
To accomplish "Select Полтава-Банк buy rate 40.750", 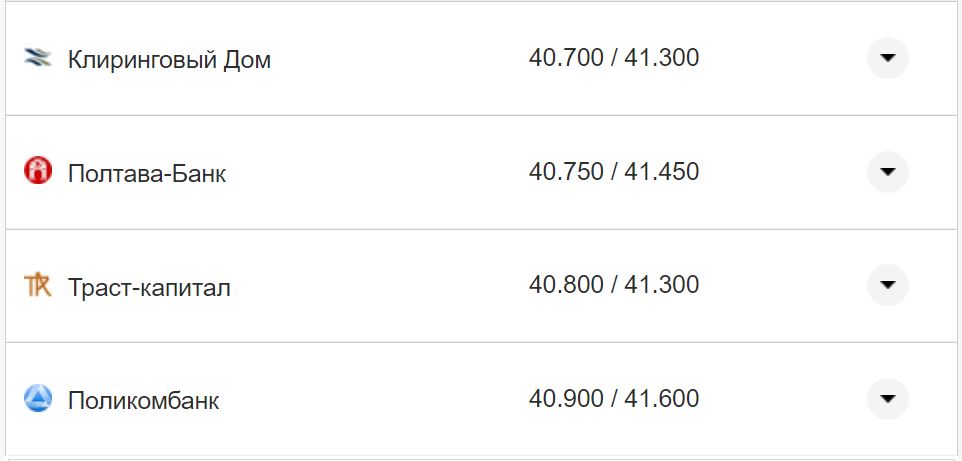I will pyautogui.click(x=566, y=172).
